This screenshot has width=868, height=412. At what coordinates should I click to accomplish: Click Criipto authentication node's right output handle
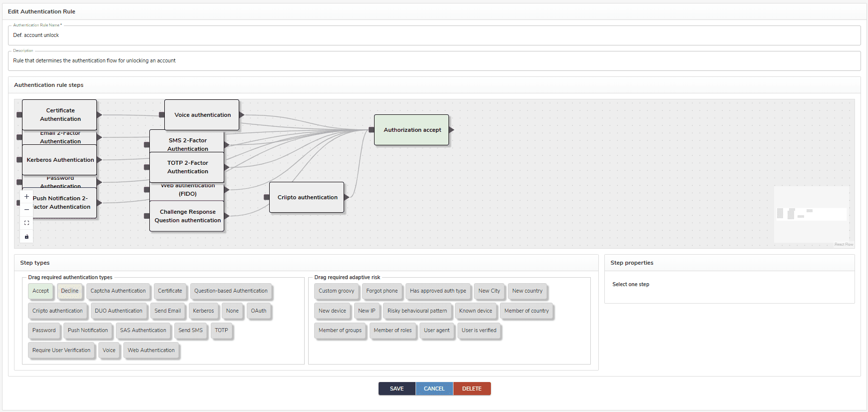tap(347, 197)
